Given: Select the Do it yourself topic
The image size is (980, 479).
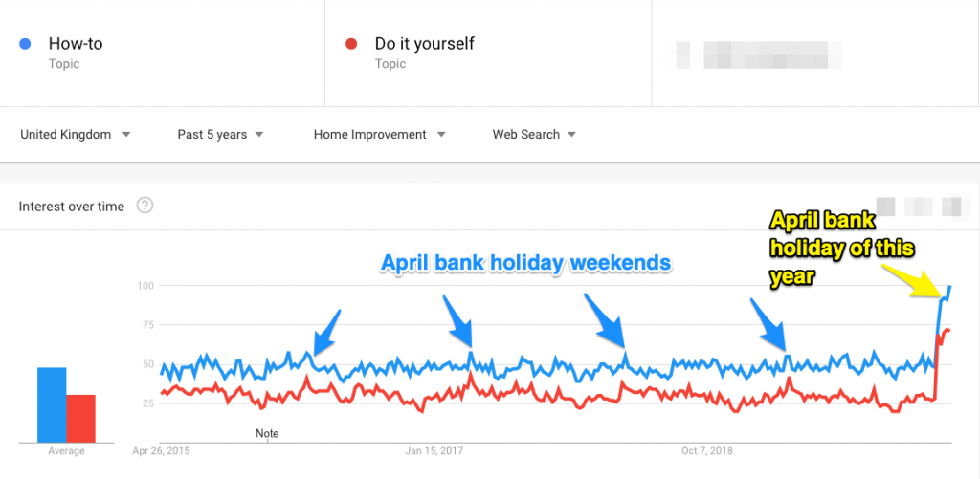Looking at the screenshot, I should (x=424, y=44).
